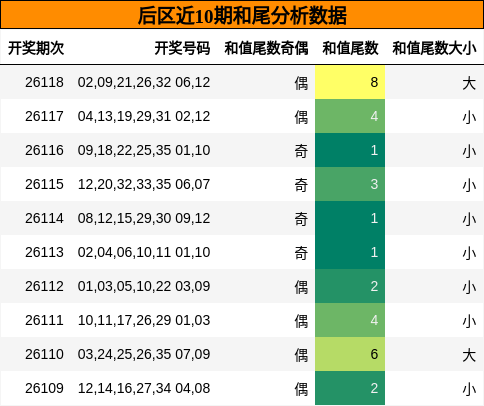The image size is (484, 406).
Task: Click green cell value 4 in row 26117
Action: (350, 116)
